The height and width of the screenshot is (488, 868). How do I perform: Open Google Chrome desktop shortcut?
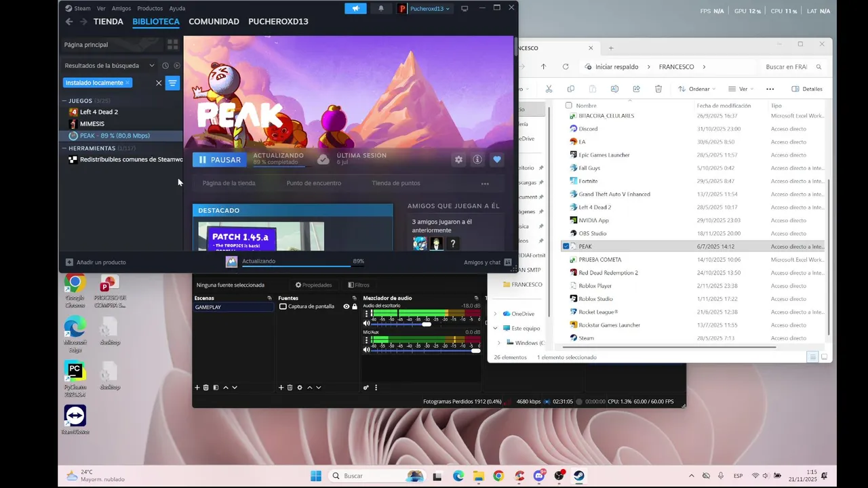click(75, 291)
